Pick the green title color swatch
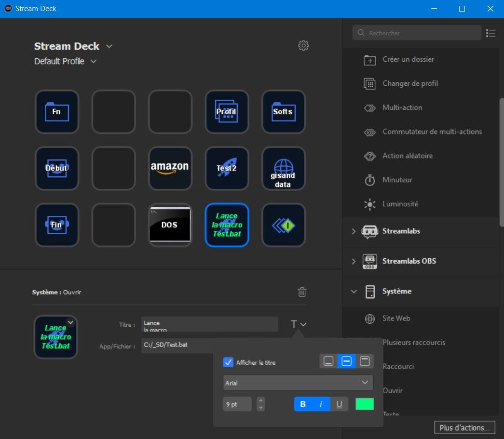Viewport: 504px width, 439px height. pyautogui.click(x=365, y=404)
